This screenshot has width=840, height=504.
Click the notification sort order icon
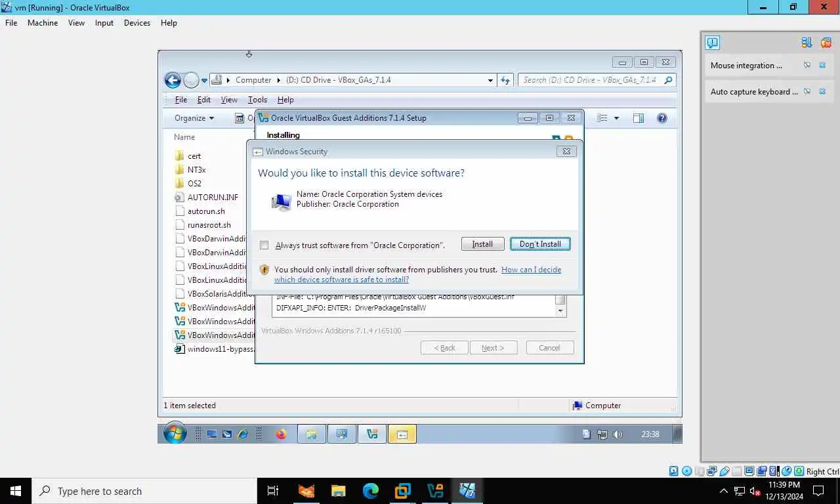tap(807, 43)
